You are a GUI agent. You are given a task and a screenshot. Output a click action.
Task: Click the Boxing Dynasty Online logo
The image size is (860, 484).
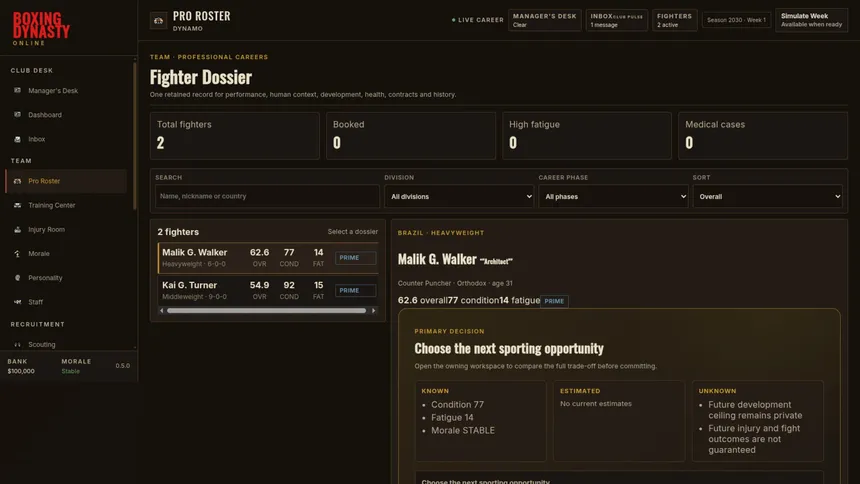click(41, 29)
